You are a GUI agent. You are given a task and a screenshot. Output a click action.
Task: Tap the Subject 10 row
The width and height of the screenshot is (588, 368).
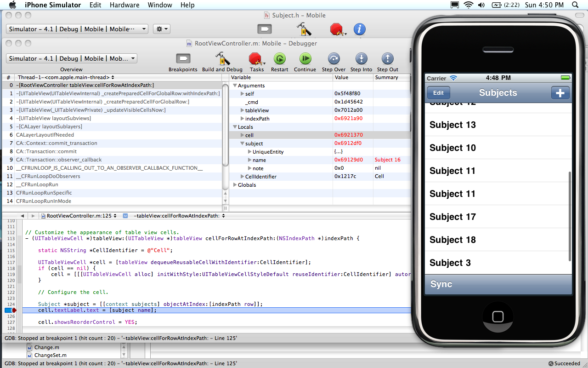[498, 148]
